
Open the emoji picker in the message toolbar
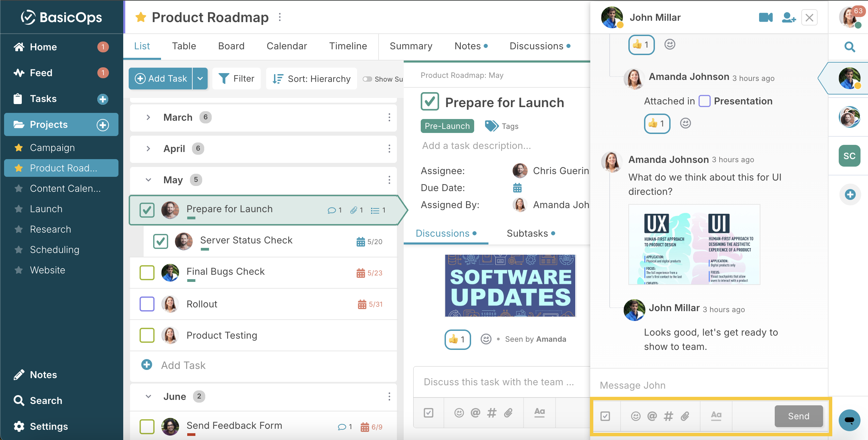(x=636, y=416)
